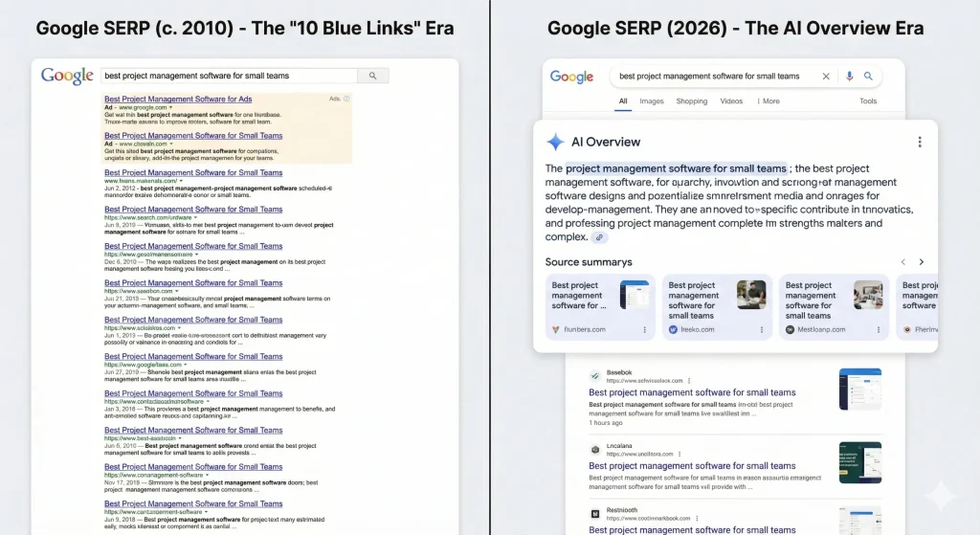Expand the arrow beside www.chowaln.com ad URL
This screenshot has height=535, width=980.
tap(172, 144)
